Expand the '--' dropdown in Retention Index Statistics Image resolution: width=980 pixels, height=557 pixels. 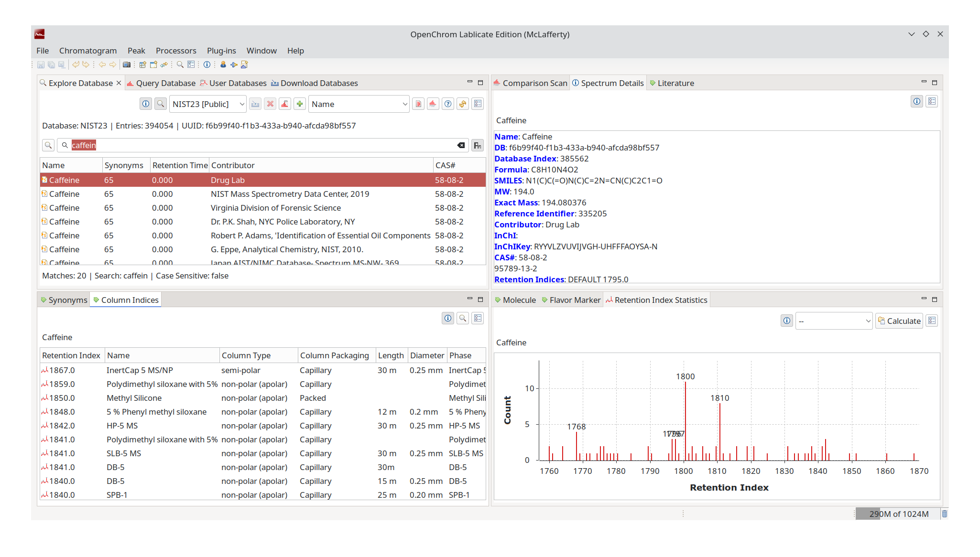[x=834, y=321]
